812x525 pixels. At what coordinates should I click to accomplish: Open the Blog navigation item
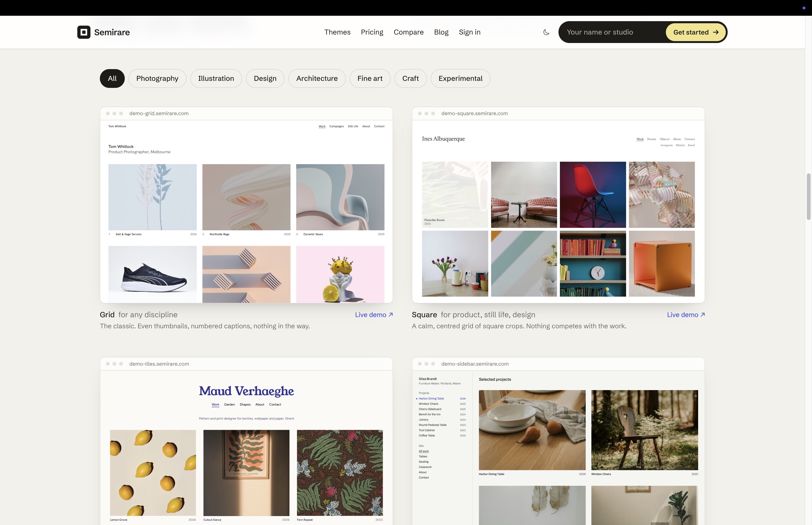point(441,32)
